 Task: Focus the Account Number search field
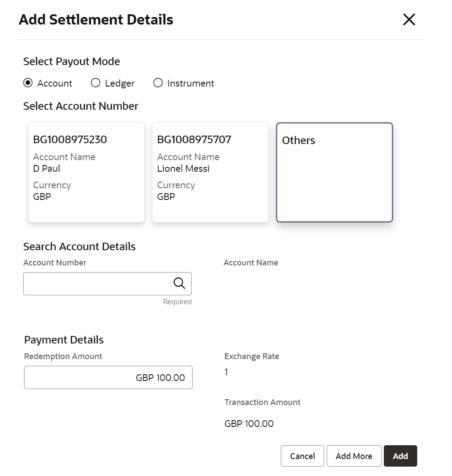click(x=97, y=284)
